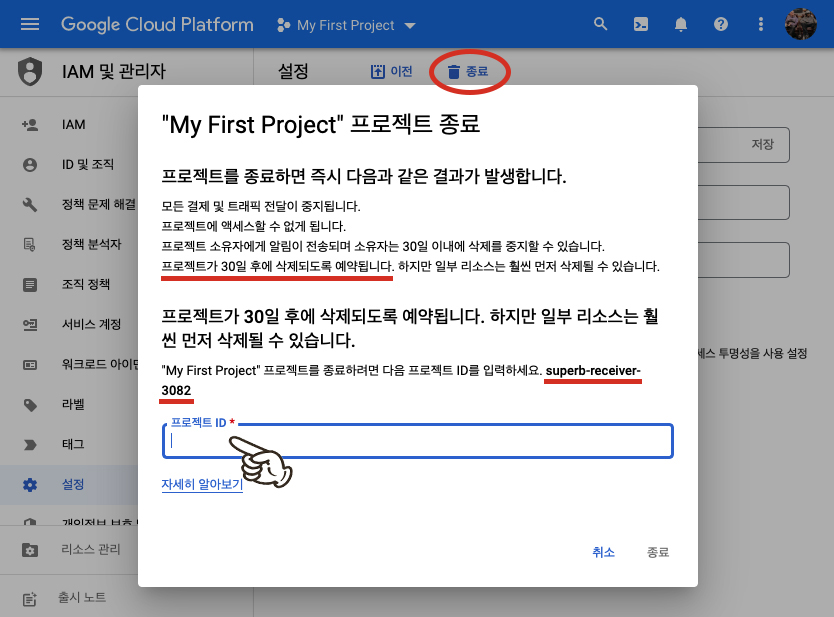Click the ID 및 조직 person icon
This screenshot has height=617, width=834.
tap(30, 165)
